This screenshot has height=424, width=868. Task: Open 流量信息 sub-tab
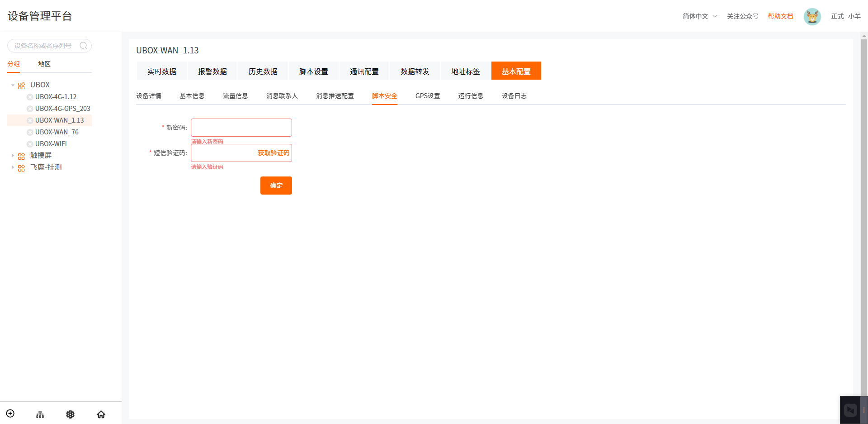(236, 96)
